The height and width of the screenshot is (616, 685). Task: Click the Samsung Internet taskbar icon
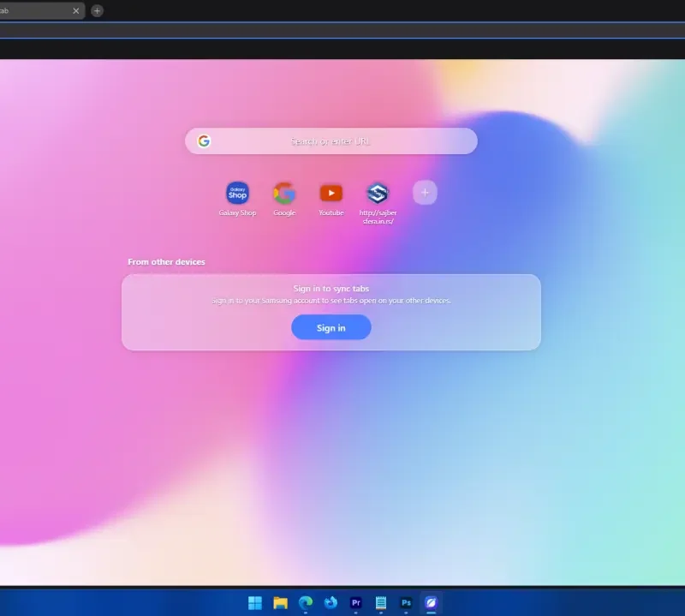(x=431, y=603)
